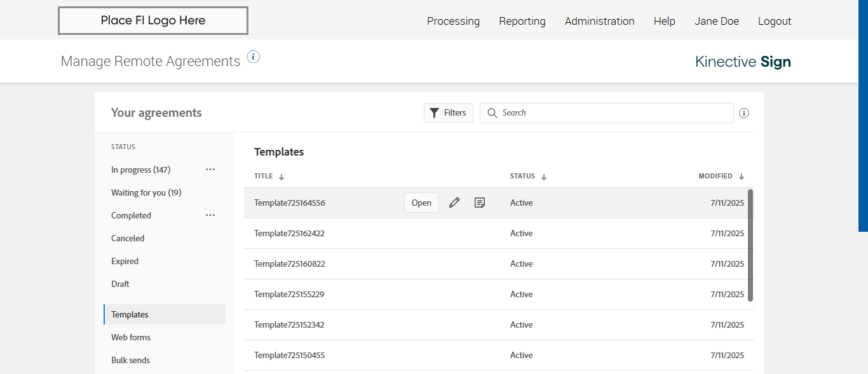Open the Filters button

pos(449,113)
